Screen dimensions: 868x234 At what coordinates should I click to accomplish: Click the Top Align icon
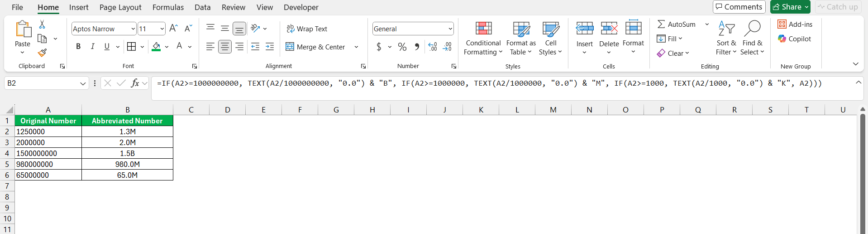coord(210,28)
